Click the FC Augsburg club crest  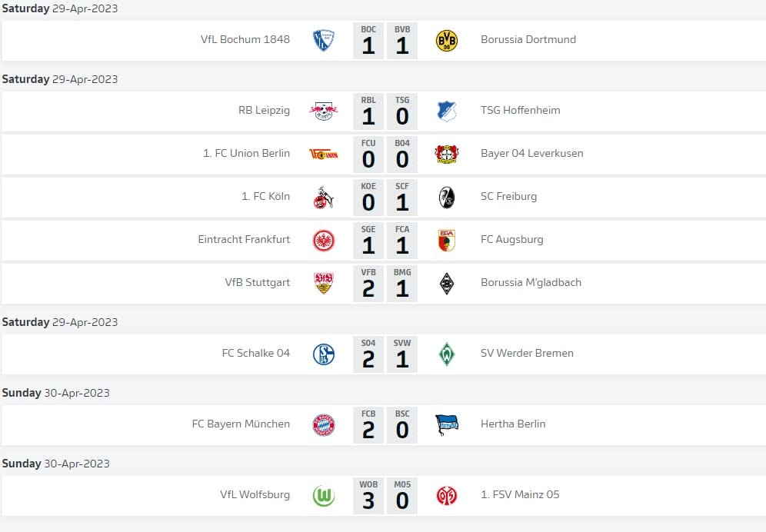coord(446,241)
